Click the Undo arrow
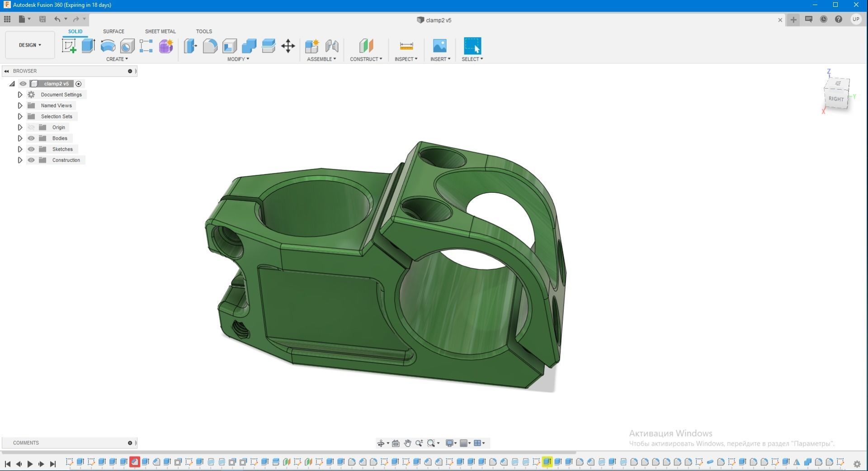Viewport: 868px width, 471px height. (x=57, y=19)
